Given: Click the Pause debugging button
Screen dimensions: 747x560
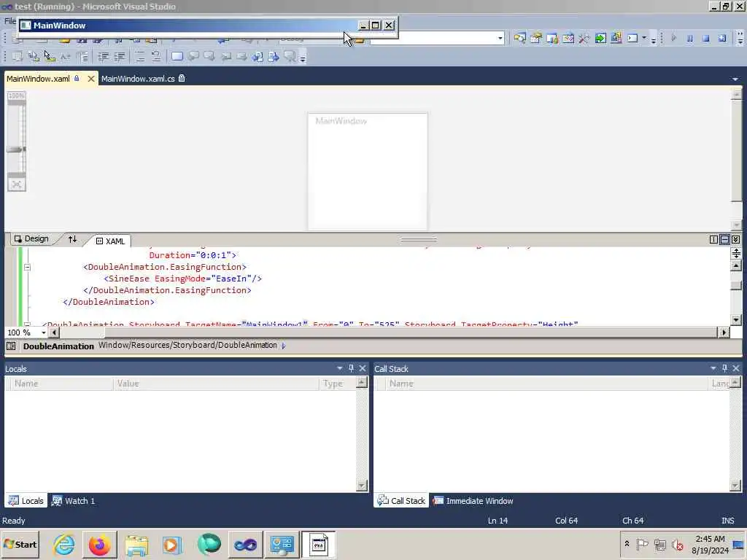Looking at the screenshot, I should pyautogui.click(x=689, y=39).
